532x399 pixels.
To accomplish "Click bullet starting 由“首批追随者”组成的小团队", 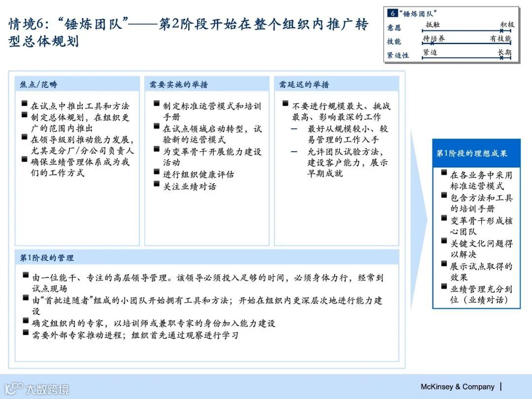I will click(207, 306).
